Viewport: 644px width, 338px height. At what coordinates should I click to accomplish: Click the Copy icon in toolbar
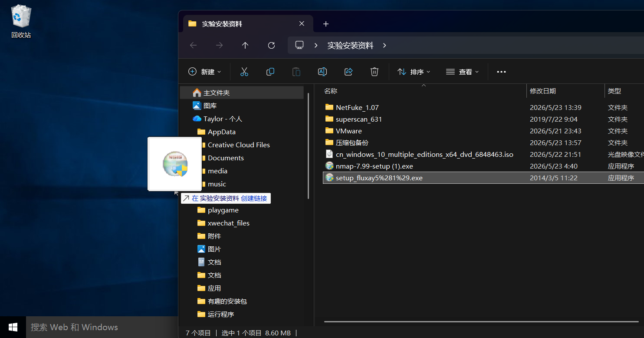coord(270,72)
